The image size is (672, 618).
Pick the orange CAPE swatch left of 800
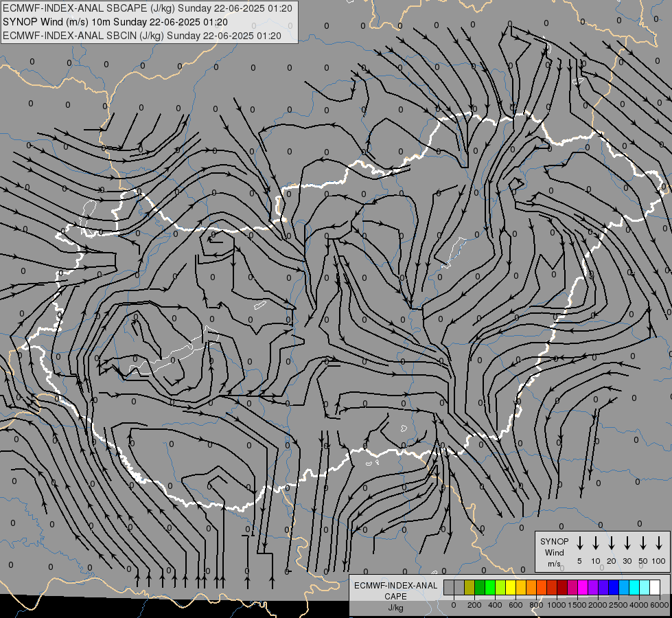pyautogui.click(x=531, y=587)
